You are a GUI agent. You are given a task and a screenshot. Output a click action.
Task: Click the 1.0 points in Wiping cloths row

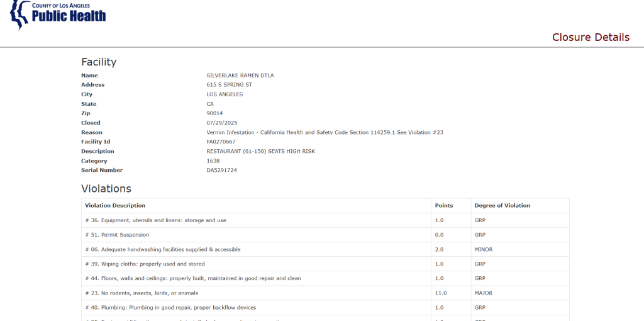[x=439, y=264]
